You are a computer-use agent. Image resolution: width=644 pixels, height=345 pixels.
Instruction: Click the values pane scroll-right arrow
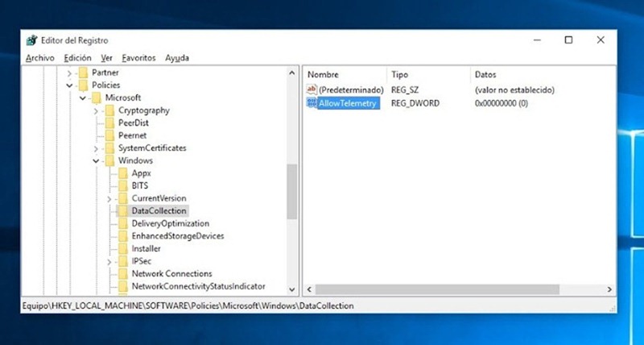(609, 289)
